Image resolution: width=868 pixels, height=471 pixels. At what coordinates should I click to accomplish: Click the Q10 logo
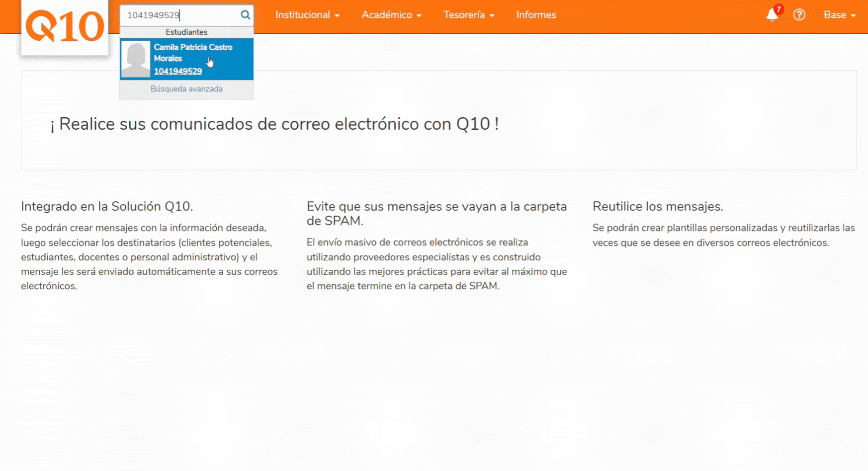pos(65,26)
